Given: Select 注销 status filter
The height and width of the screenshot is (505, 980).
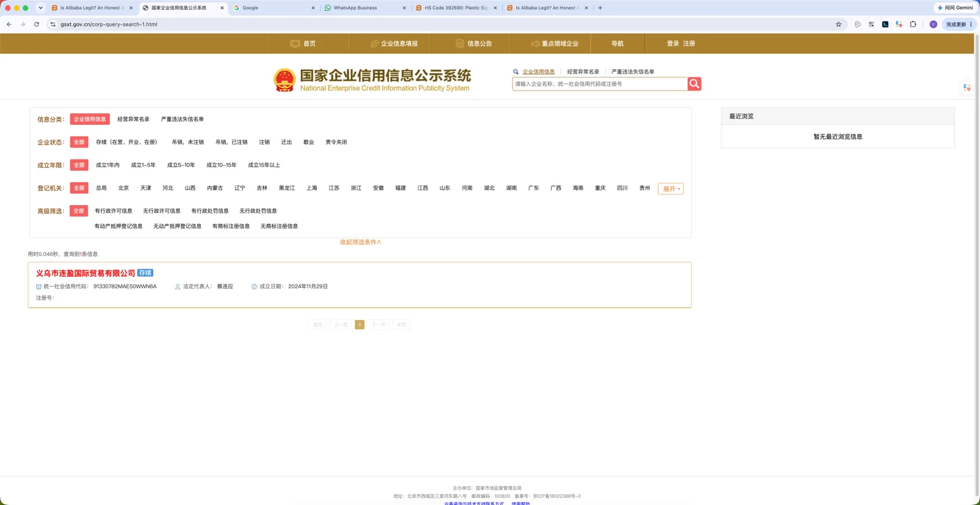Looking at the screenshot, I should (264, 142).
